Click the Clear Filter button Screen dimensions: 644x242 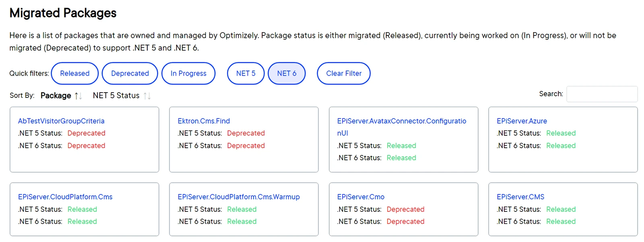click(344, 73)
